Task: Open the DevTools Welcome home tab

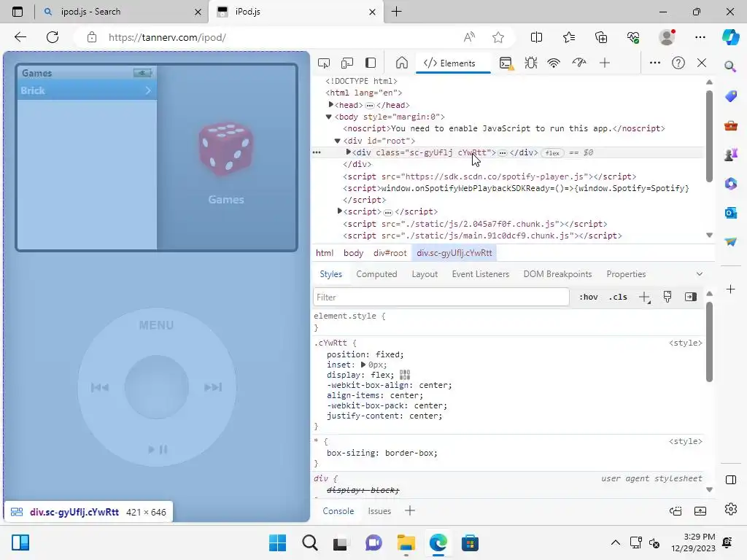Action: point(402,63)
